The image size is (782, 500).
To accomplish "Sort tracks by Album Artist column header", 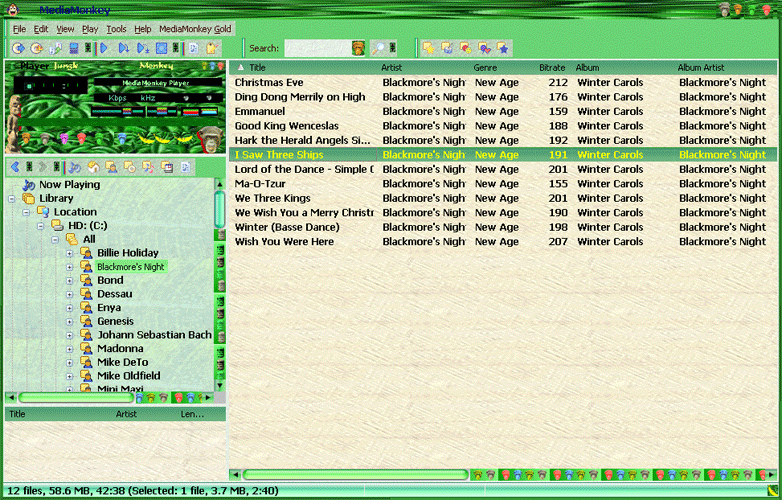I will (726, 67).
